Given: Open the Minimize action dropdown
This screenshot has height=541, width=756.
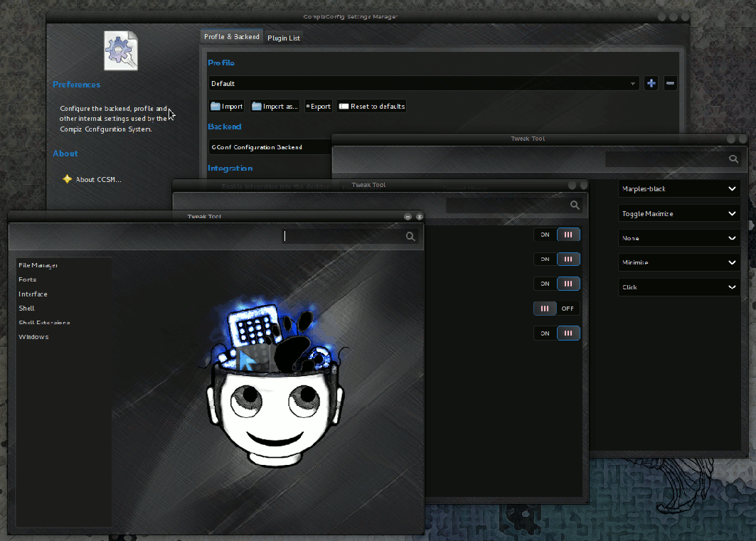Looking at the screenshot, I should pos(679,262).
